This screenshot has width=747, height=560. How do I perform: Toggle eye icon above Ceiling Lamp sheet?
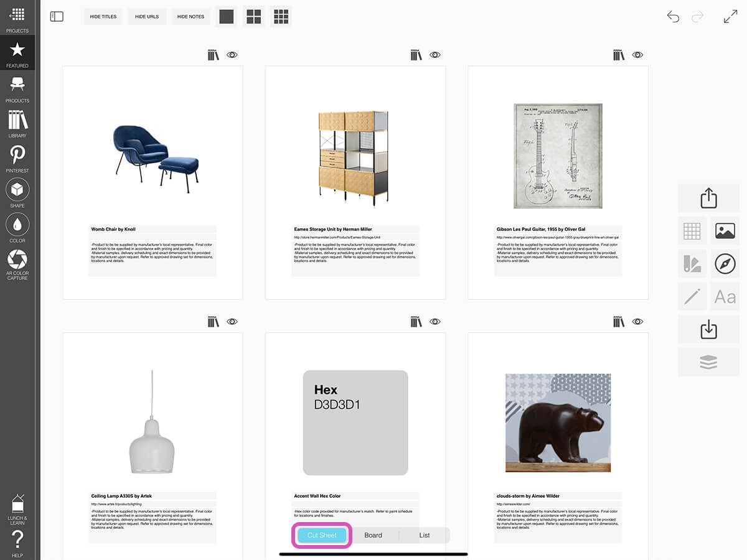tap(232, 322)
